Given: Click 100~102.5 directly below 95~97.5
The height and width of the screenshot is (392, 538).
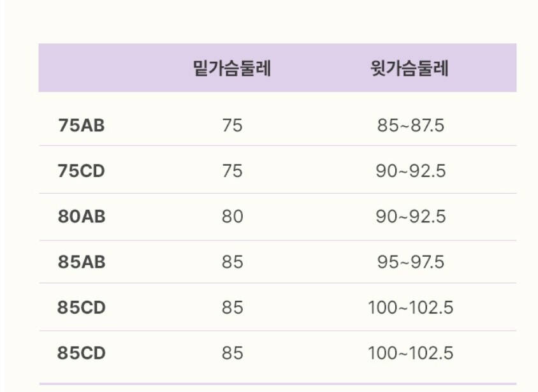Looking at the screenshot, I should point(411,307).
